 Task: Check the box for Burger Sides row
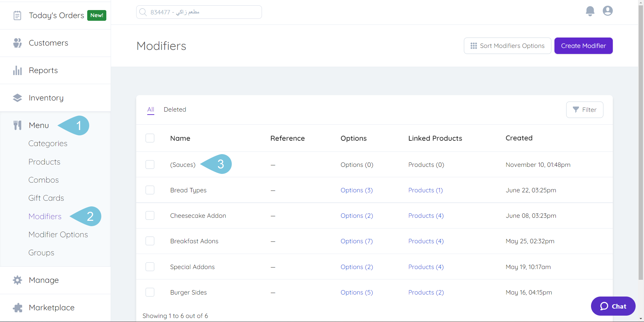pyautogui.click(x=150, y=292)
